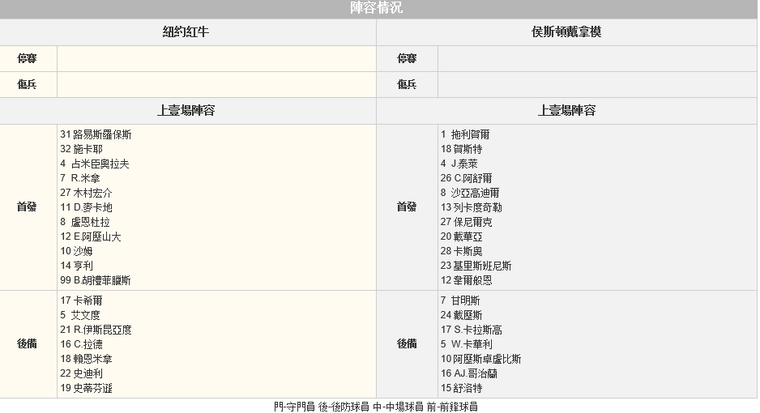
Task: Click 停賽 label under 侯斯頓戴拿模
Action: [x=407, y=59]
